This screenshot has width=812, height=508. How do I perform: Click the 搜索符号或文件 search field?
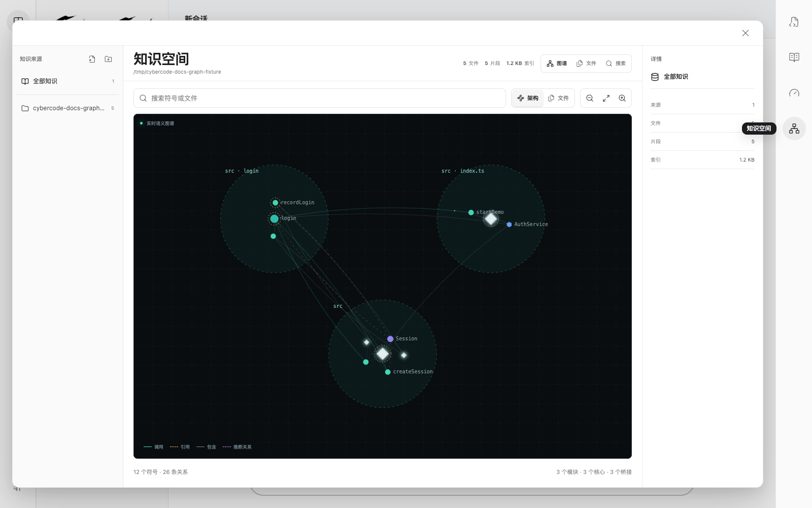point(320,98)
